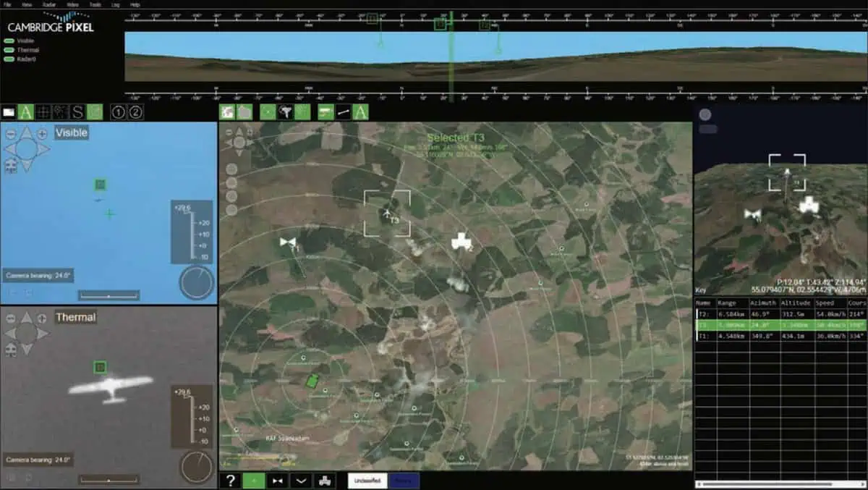Image resolution: width=868 pixels, height=490 pixels.
Task: Select the circled number 2 preset
Action: coord(135,111)
